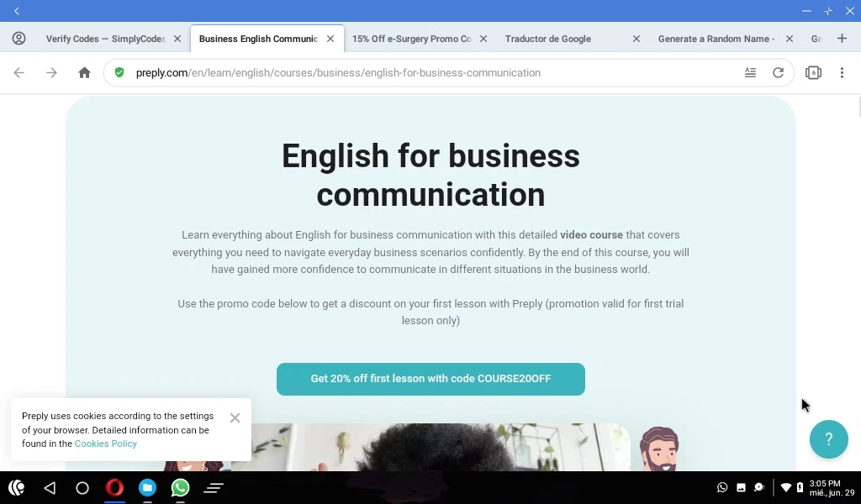
Task: Go forward using the browser forward arrow
Action: (51, 72)
